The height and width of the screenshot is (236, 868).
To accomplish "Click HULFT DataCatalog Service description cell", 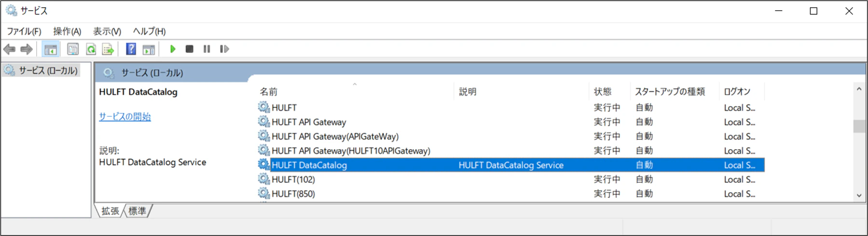I will pyautogui.click(x=511, y=165).
